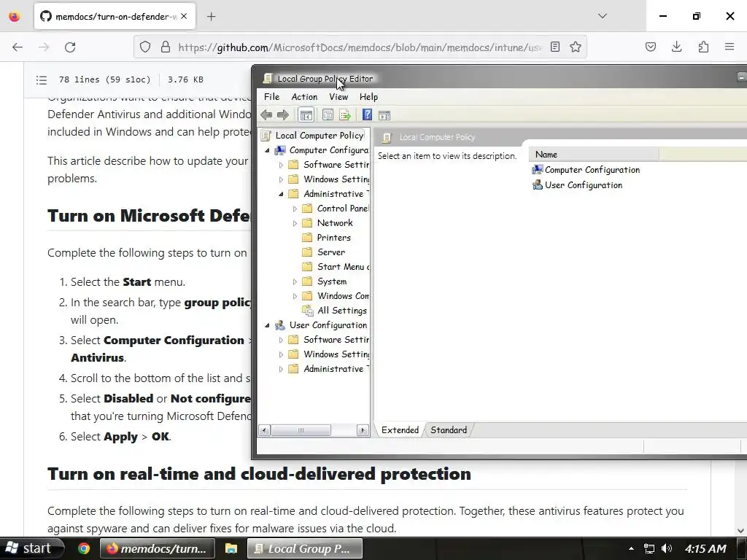Image resolution: width=747 pixels, height=560 pixels.
Task: Collapse Computer Configuration tree node
Action: point(267,150)
